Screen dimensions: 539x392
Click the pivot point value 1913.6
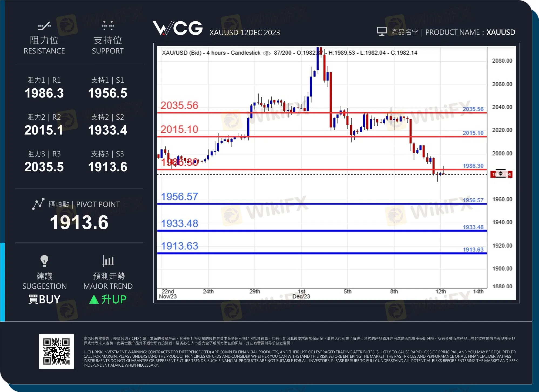pyautogui.click(x=79, y=223)
